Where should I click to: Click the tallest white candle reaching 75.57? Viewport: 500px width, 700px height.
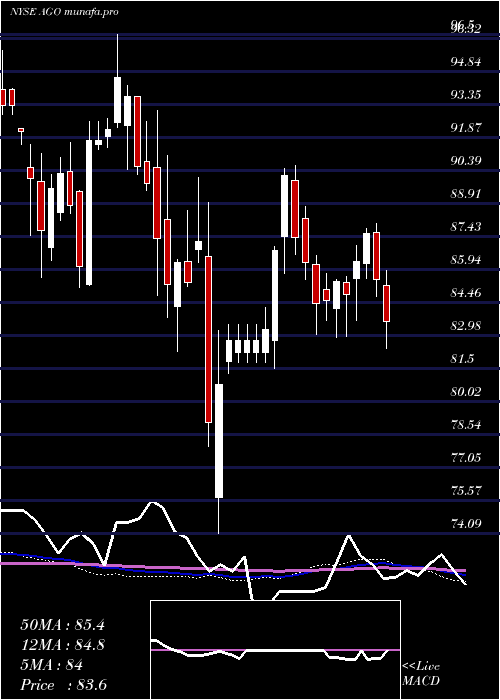click(219, 441)
